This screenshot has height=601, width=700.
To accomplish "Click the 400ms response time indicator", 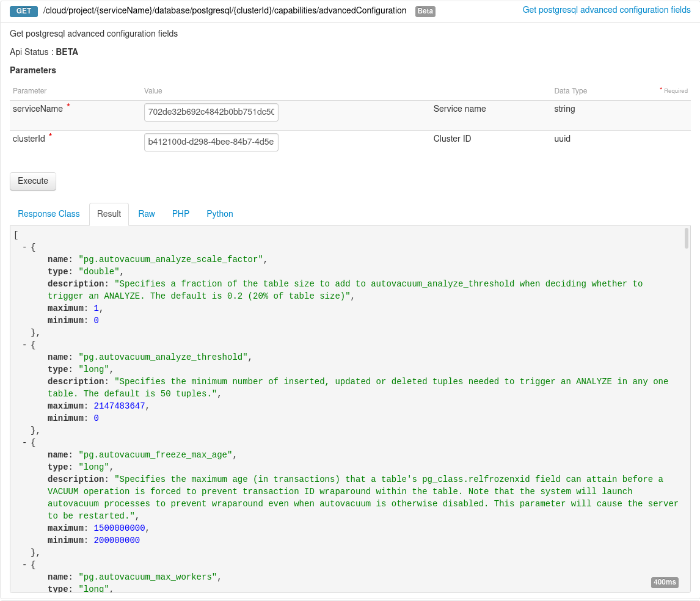I will (665, 582).
